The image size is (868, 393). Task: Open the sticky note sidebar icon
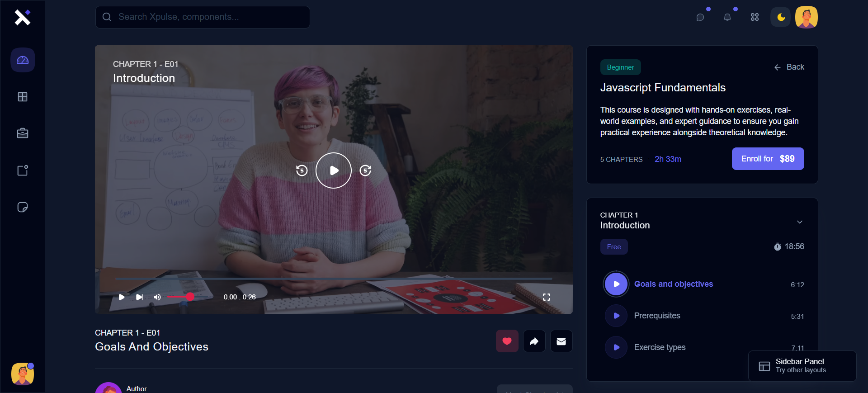(x=23, y=207)
